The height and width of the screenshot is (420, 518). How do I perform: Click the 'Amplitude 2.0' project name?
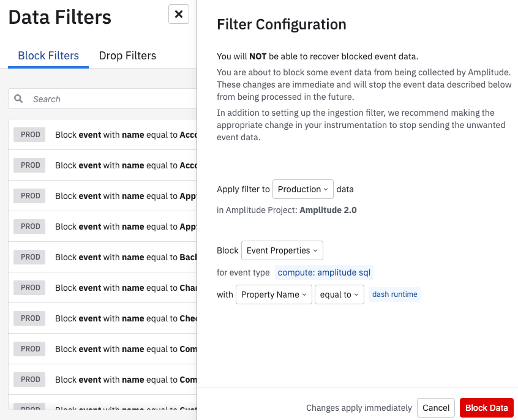328,210
